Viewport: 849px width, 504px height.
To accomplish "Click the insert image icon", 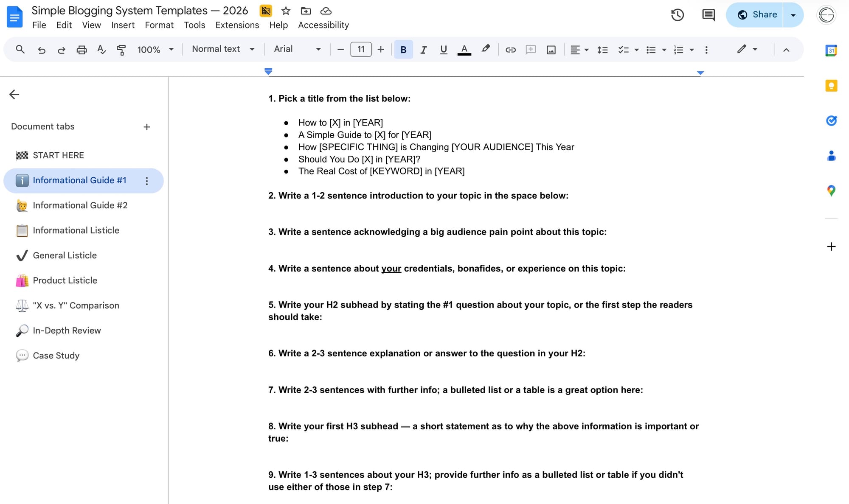I will (x=551, y=50).
